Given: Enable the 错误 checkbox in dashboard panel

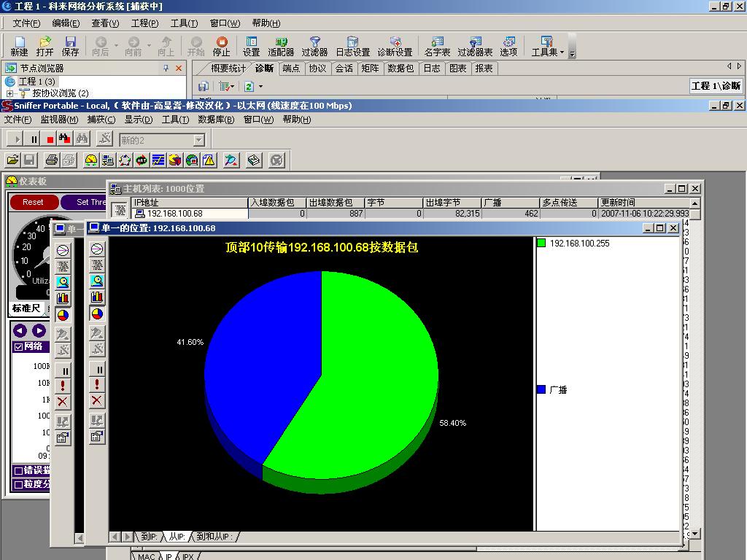Looking at the screenshot, I should [18, 470].
